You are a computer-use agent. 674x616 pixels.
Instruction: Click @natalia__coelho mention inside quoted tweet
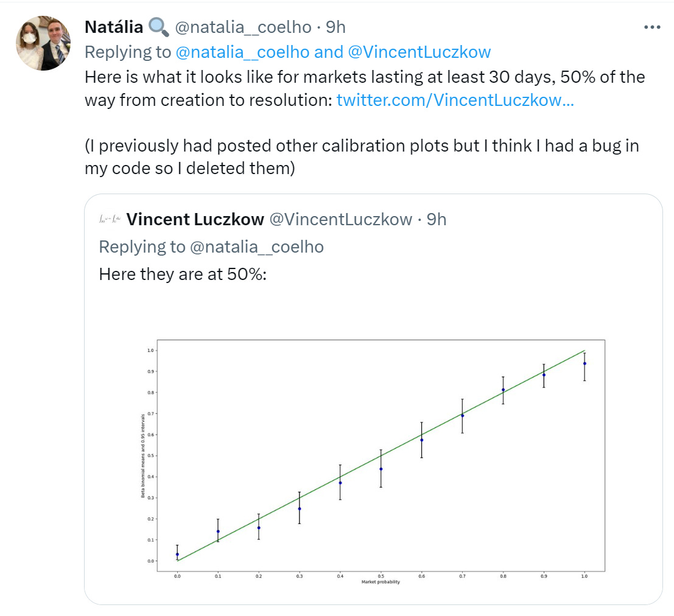point(257,247)
